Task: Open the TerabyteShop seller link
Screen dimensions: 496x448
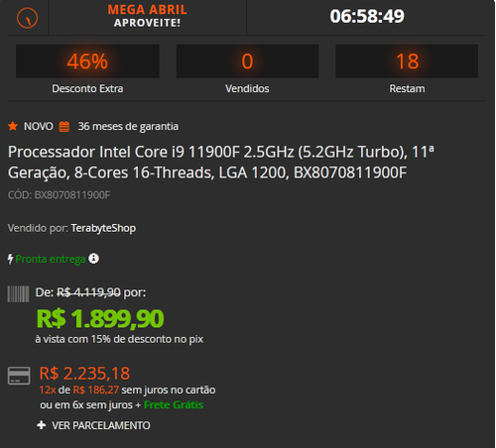Action: coord(103,228)
